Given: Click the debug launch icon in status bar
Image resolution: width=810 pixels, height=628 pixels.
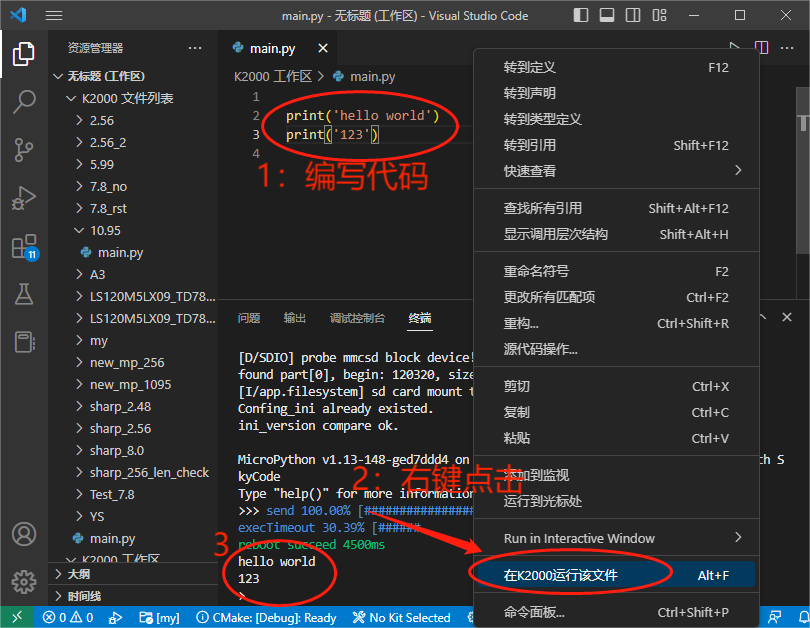Looking at the screenshot, I should (x=115, y=618).
